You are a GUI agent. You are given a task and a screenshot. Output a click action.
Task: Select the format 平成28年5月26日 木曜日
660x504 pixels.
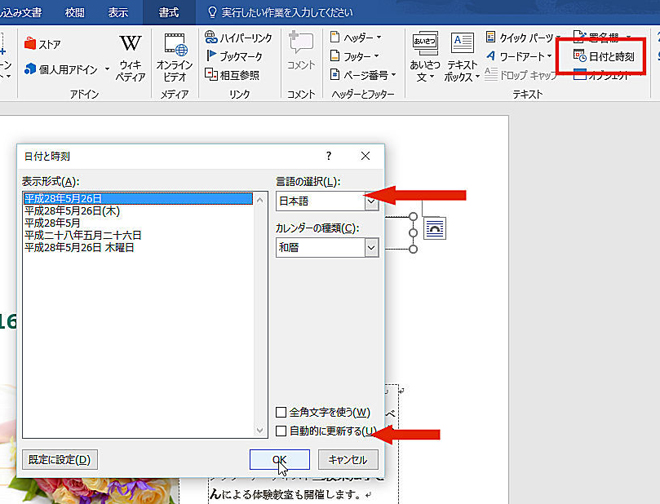(x=138, y=248)
